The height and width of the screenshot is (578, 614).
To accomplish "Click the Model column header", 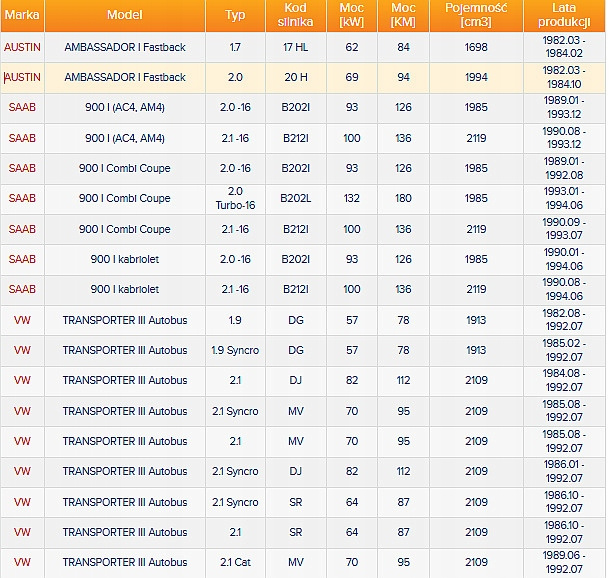I will click(x=125, y=15).
